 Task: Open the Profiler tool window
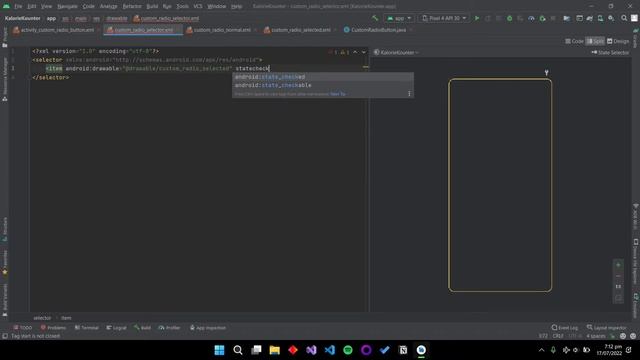(169, 327)
